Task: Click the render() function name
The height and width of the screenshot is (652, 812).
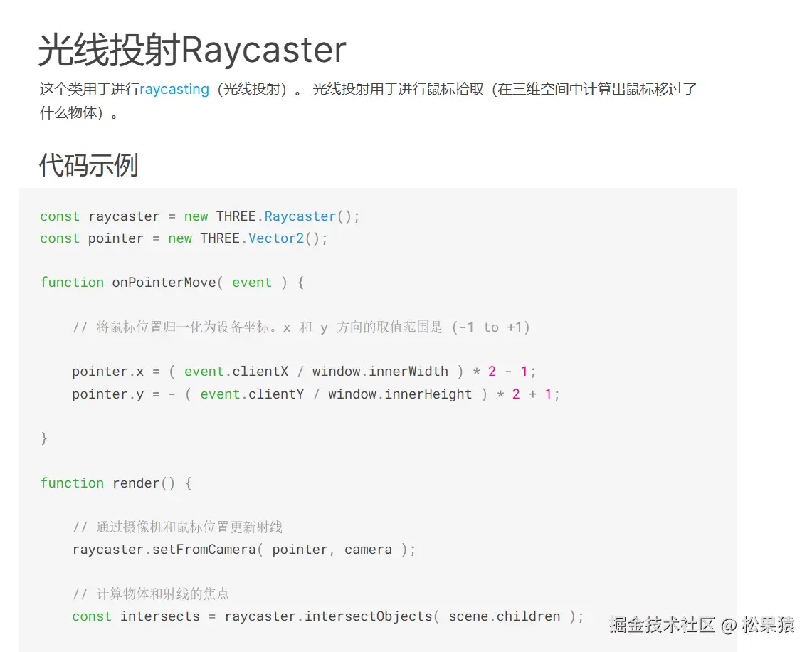Action: (x=144, y=483)
